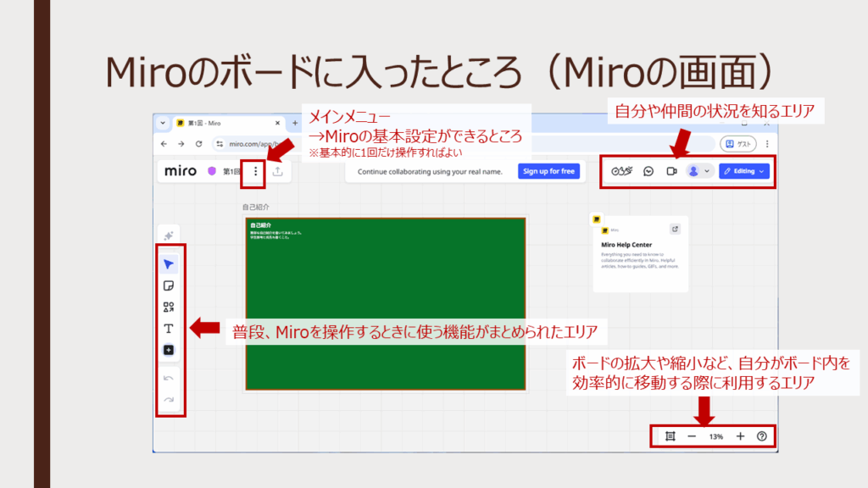Click the export upload board icon
This screenshot has width=868, height=488.
(x=277, y=171)
